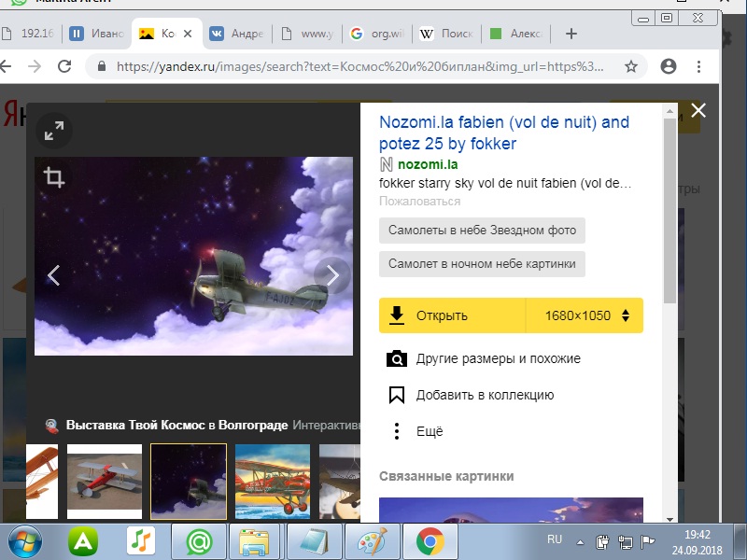Click Пожаловаться to report image
This screenshot has height=560, width=747.
point(419,202)
